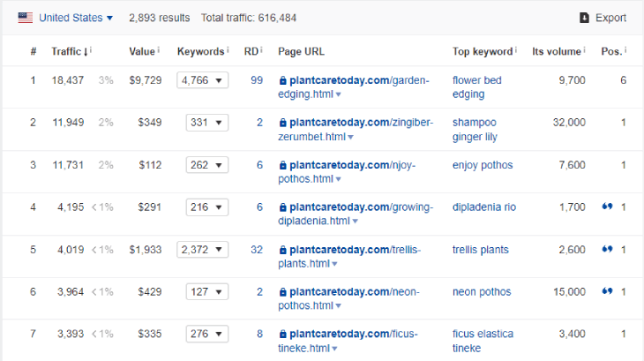Show info tooltip icon next to Value
Viewport: 644px width, 361px height.
[x=159, y=50]
